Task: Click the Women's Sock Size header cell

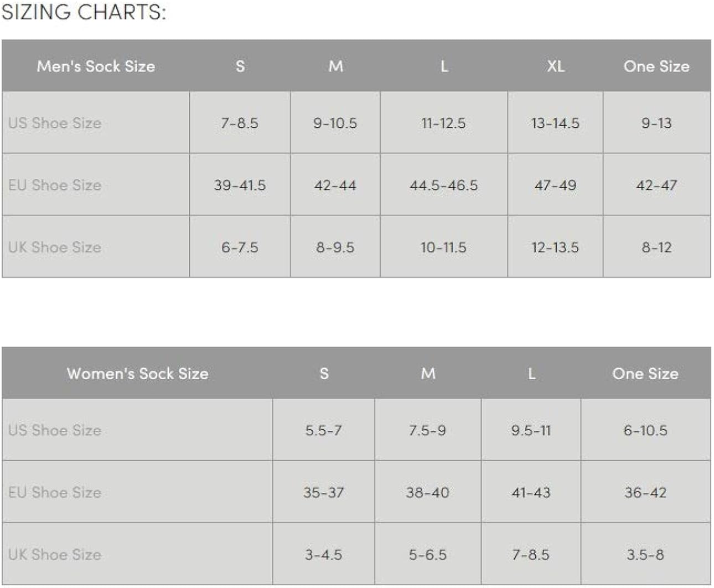Action: [x=137, y=374]
